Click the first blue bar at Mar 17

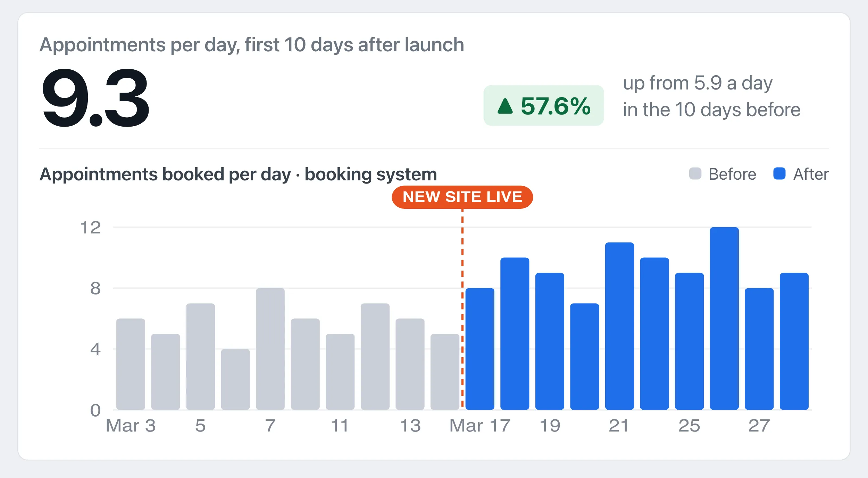click(x=480, y=349)
